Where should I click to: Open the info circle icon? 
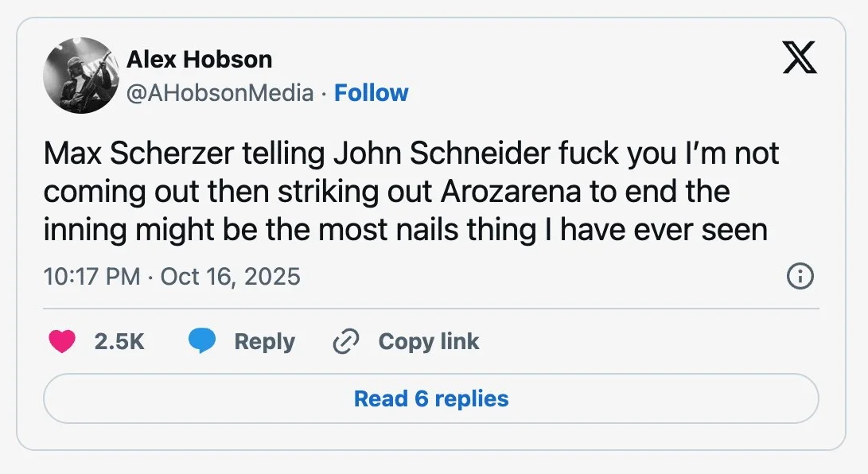click(800, 277)
